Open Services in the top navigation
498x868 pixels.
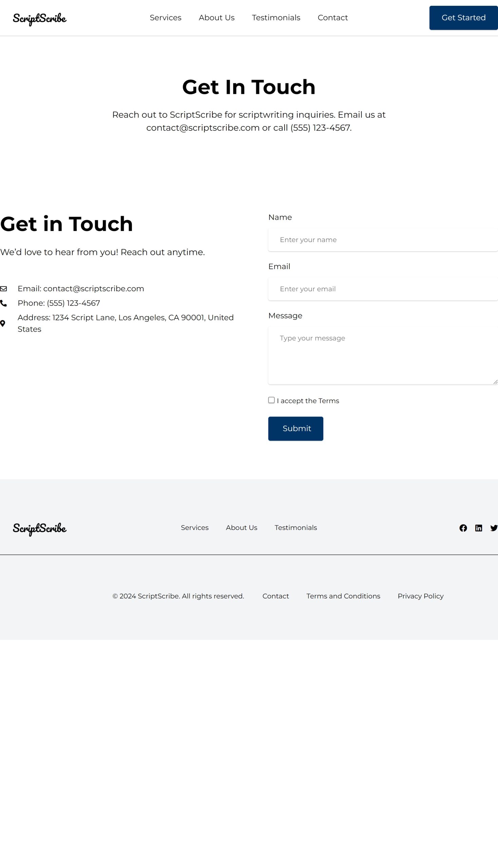click(166, 18)
